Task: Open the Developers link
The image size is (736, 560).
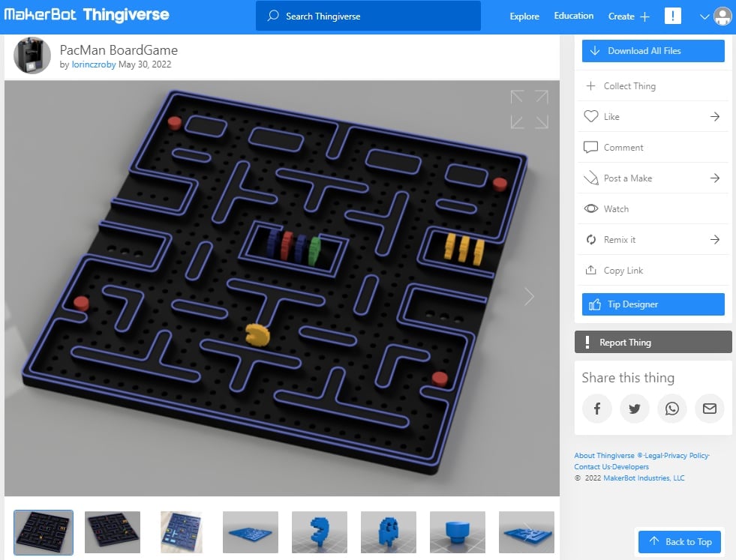Action: (630, 466)
